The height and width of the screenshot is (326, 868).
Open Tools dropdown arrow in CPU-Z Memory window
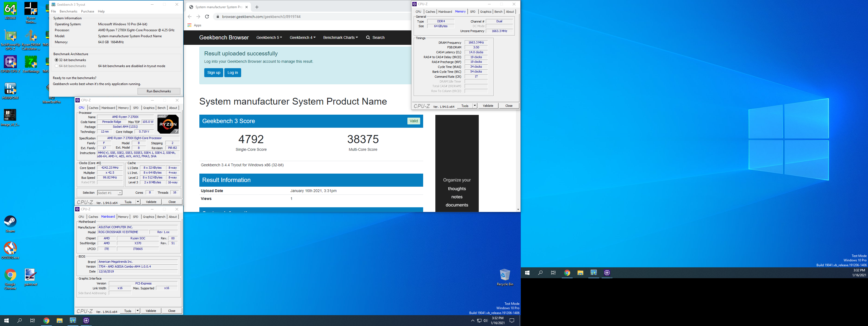tap(475, 106)
